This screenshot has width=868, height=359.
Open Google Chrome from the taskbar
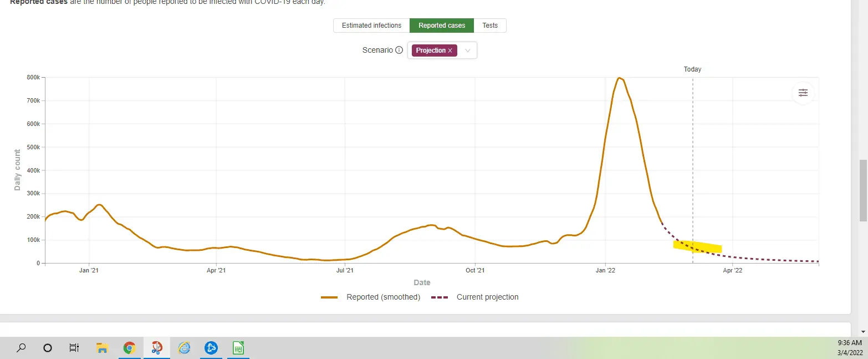[129, 348]
